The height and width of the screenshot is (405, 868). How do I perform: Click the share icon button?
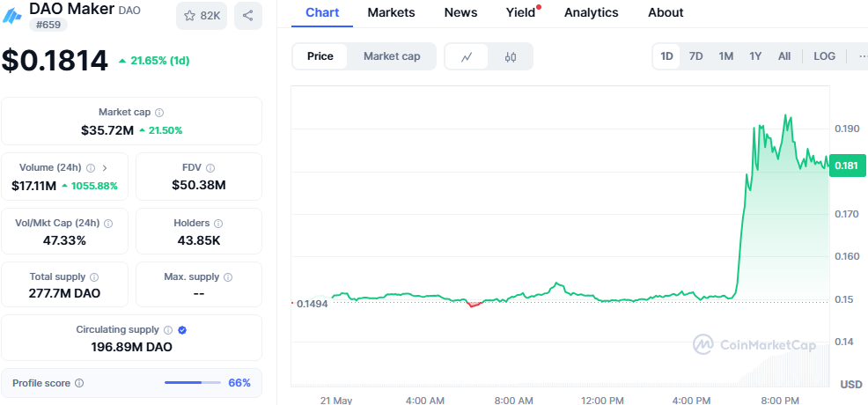tap(248, 15)
